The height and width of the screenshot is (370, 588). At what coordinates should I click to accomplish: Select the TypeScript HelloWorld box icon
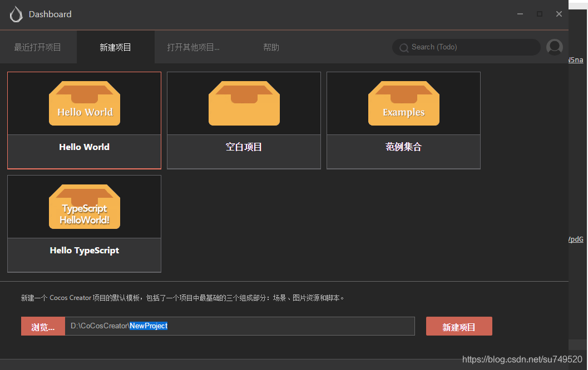pos(85,207)
